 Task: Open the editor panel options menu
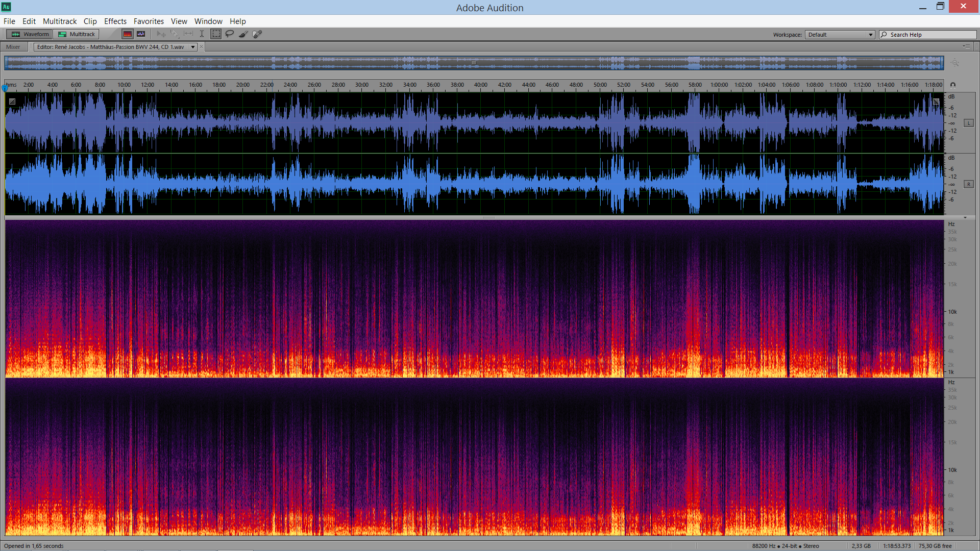[x=967, y=46]
